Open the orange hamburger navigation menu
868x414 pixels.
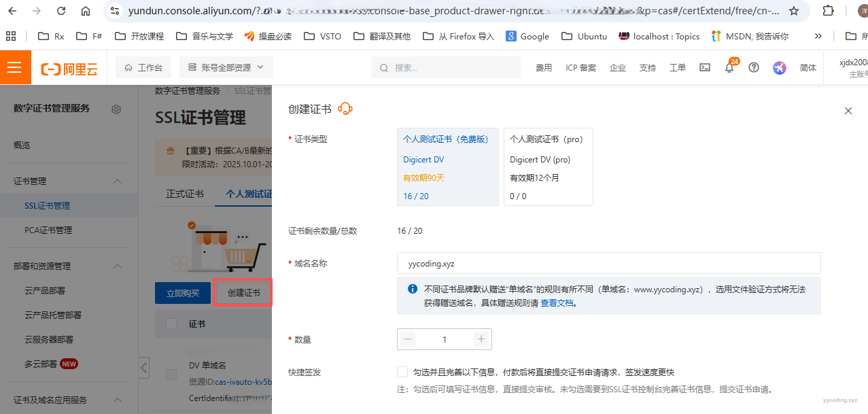click(15, 68)
